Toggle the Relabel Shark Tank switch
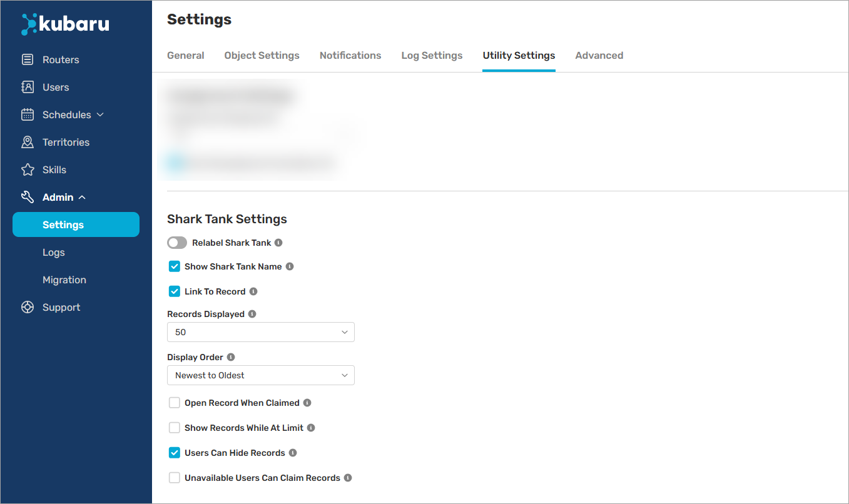The height and width of the screenshot is (504, 849). (177, 243)
